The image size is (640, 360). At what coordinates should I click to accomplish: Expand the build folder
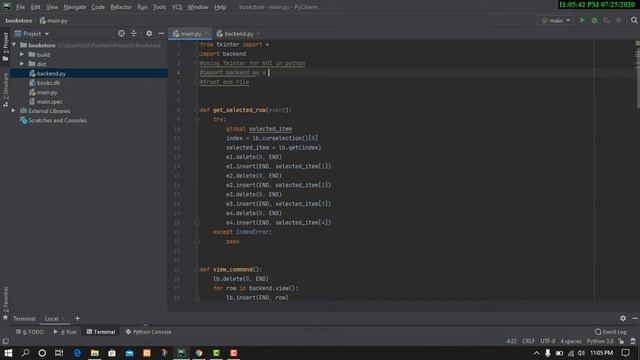[22, 54]
